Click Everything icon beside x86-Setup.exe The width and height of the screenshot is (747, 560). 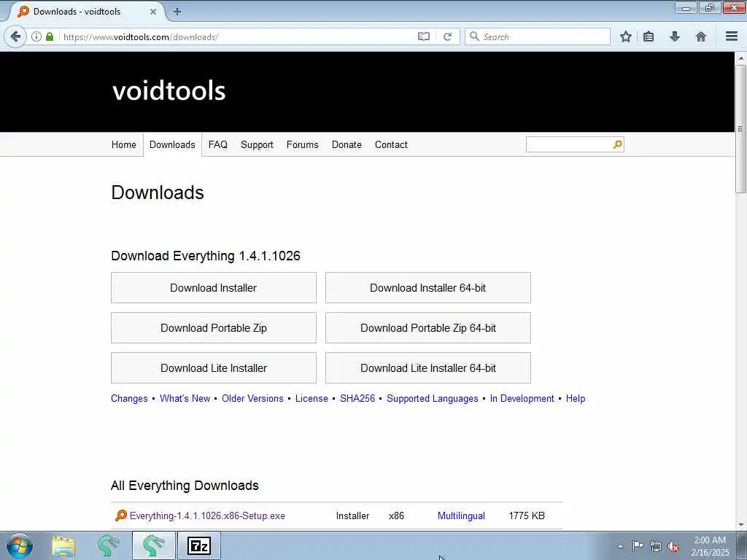121,516
